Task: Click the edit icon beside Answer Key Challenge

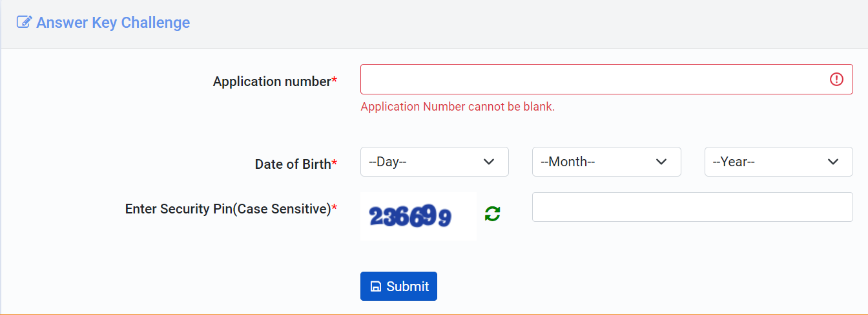Action: 24,23
